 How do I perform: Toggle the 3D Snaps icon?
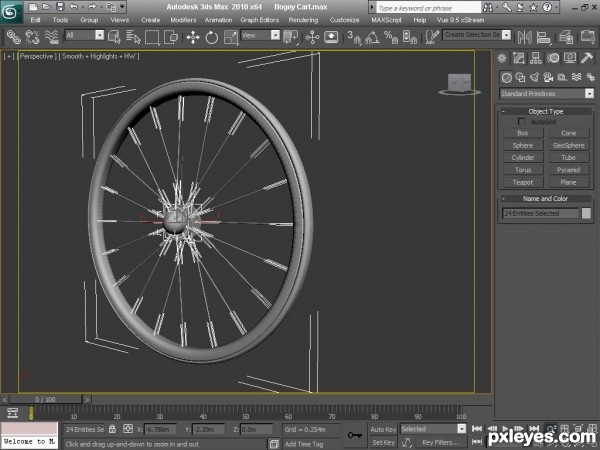354,37
